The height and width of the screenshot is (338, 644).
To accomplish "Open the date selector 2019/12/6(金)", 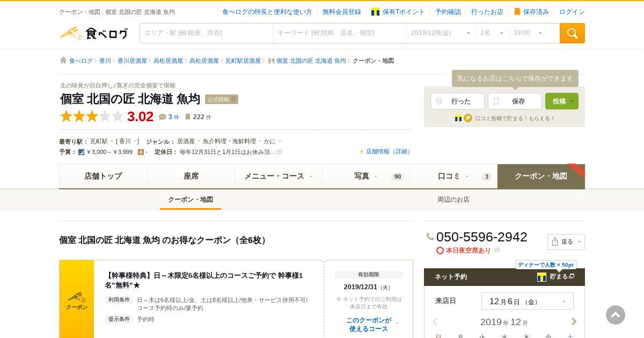I will 441,33.
